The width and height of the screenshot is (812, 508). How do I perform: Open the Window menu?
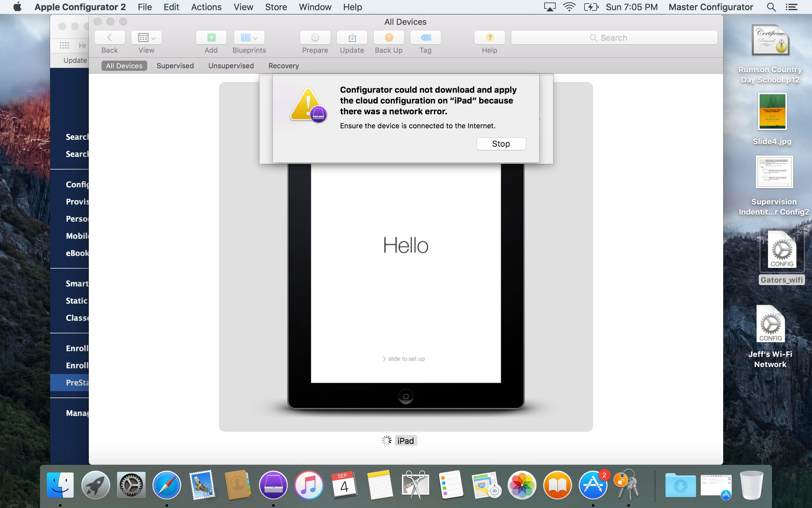[315, 7]
